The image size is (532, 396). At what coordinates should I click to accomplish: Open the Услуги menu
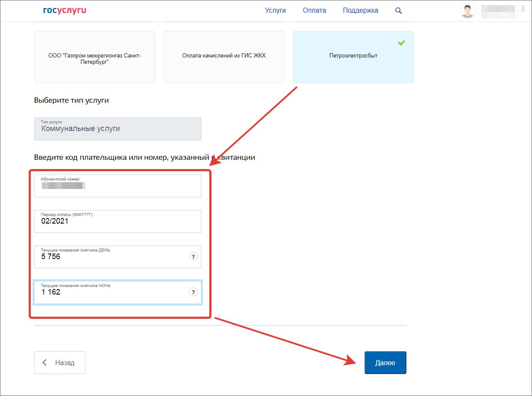(x=275, y=11)
